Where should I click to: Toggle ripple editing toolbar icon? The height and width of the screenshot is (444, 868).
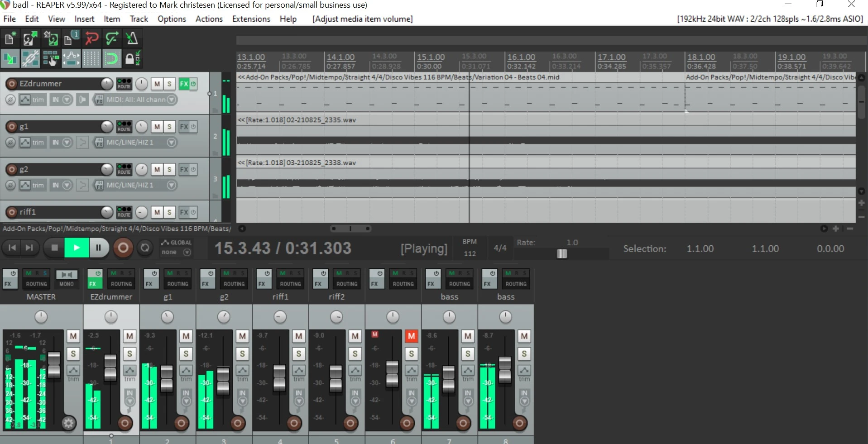point(51,58)
